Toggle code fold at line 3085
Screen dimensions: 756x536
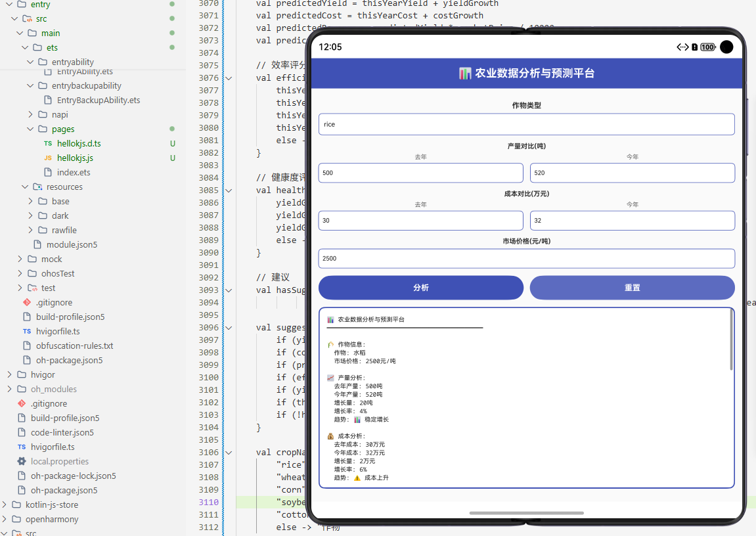(229, 190)
